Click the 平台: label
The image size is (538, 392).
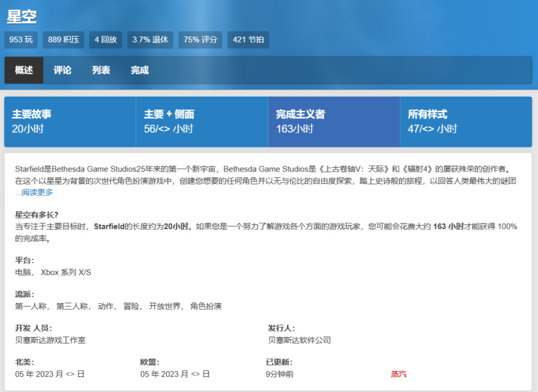[x=25, y=260]
